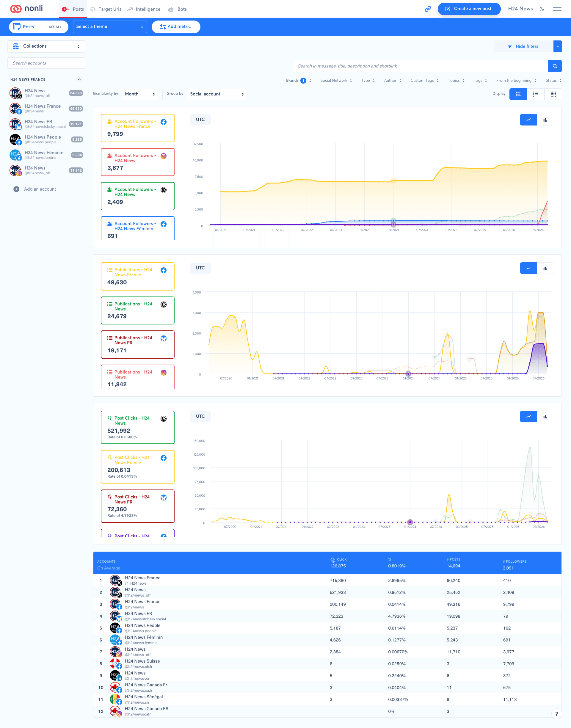571x728 pixels.
Task: Toggle Account Followers H24 News Féminin card
Action: tap(138, 228)
